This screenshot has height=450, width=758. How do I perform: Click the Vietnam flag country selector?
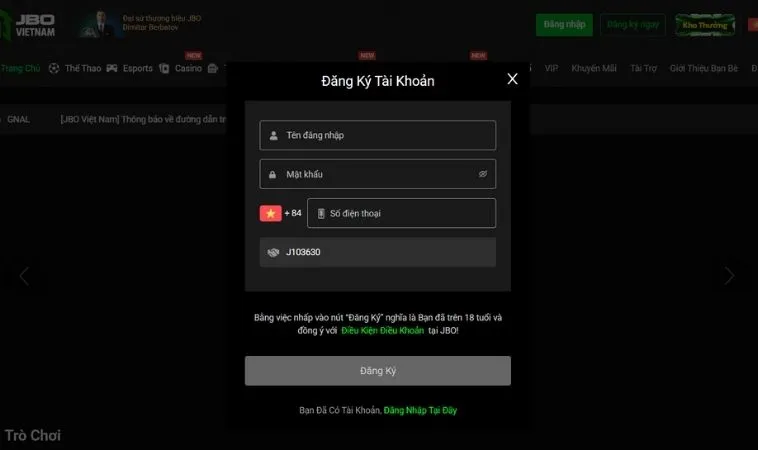pos(271,213)
